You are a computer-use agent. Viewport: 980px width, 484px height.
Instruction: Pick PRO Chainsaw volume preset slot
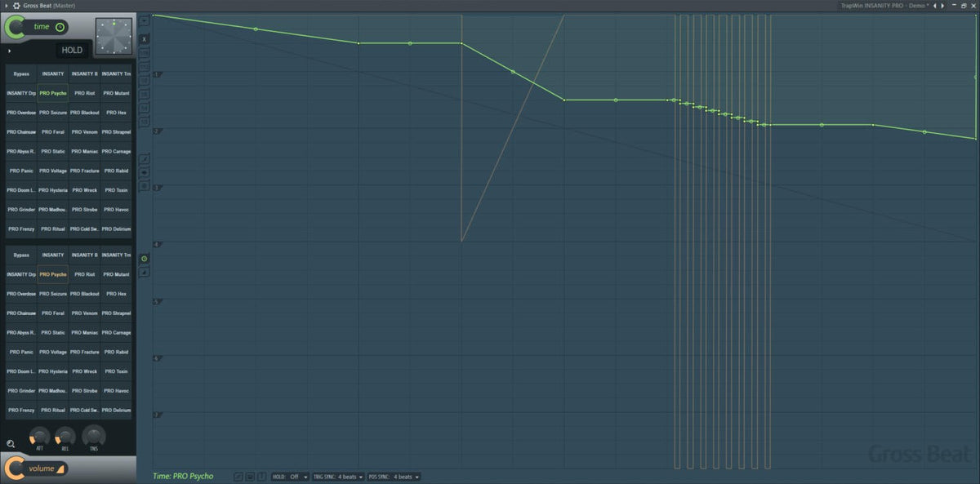21,313
